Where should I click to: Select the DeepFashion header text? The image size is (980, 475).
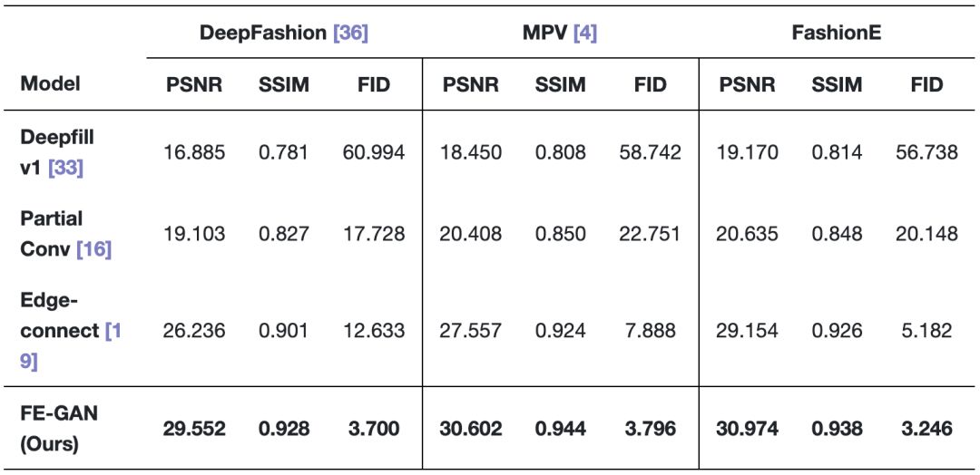[262, 34]
